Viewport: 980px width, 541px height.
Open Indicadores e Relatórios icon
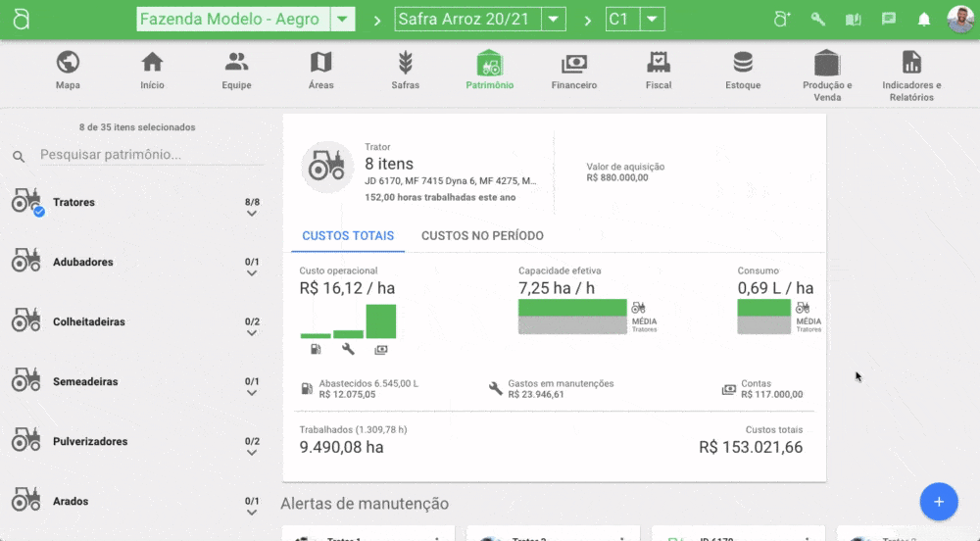coord(911,64)
